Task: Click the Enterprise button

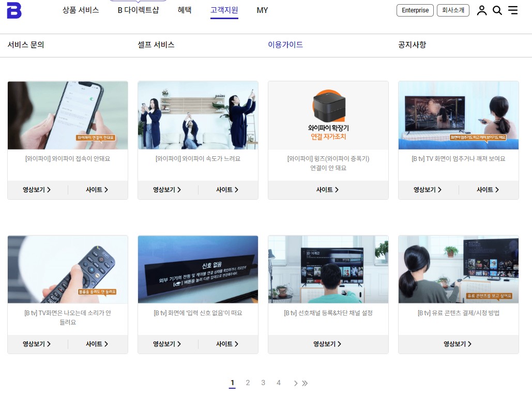Action: pyautogui.click(x=415, y=10)
